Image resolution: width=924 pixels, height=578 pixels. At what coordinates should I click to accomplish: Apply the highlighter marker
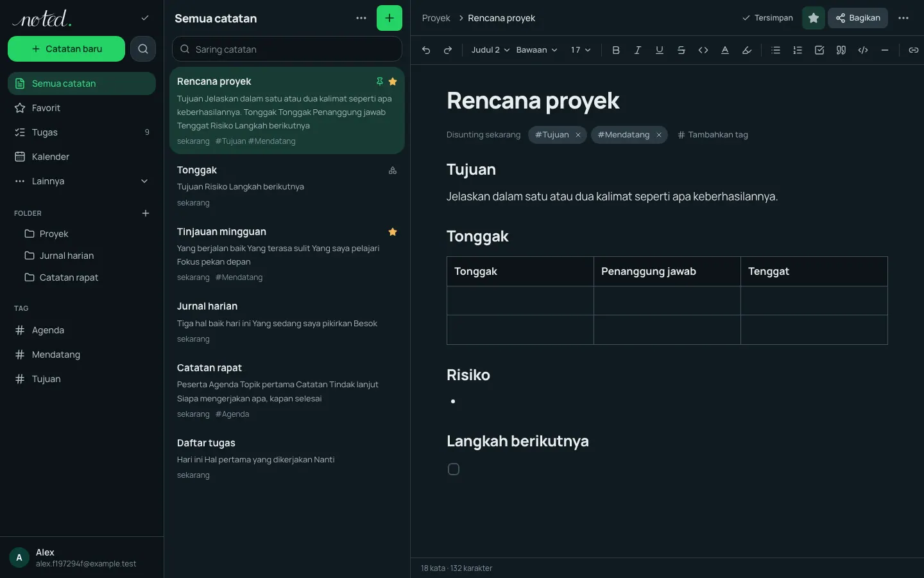747,50
